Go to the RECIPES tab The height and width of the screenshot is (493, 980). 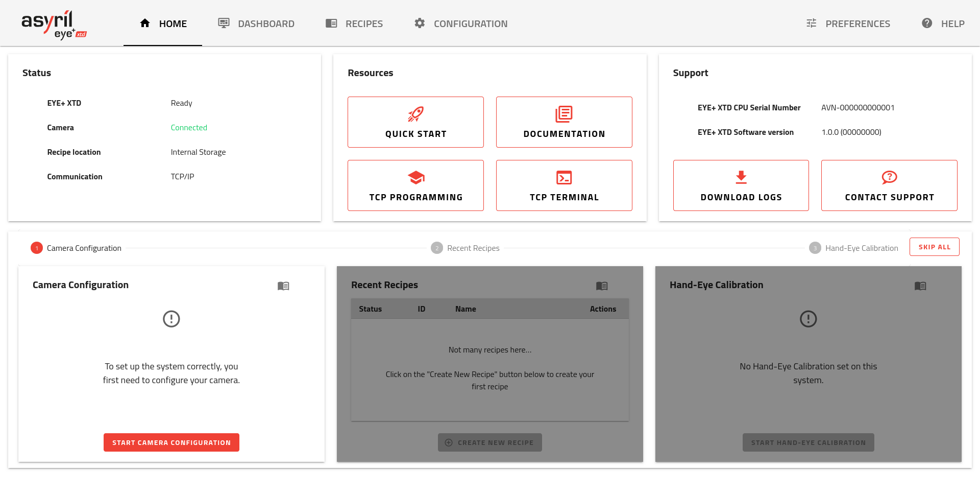[354, 24]
